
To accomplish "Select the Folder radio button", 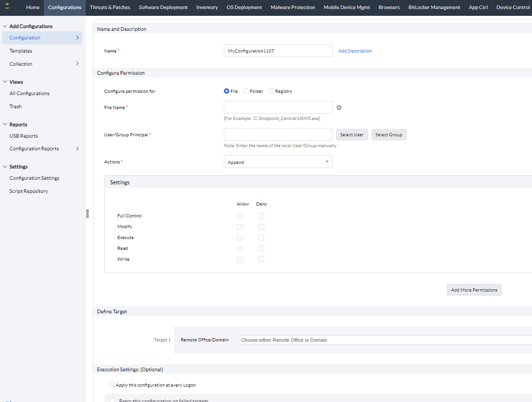I will 246,91.
